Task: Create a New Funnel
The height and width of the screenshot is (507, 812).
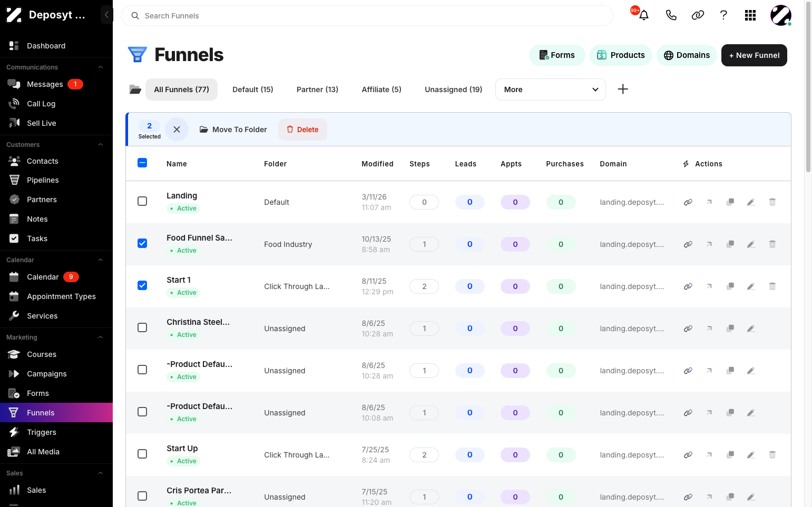Action: pos(754,55)
